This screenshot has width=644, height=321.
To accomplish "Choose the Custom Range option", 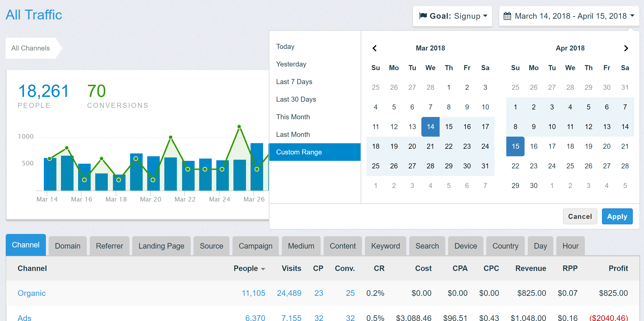I will tap(299, 152).
